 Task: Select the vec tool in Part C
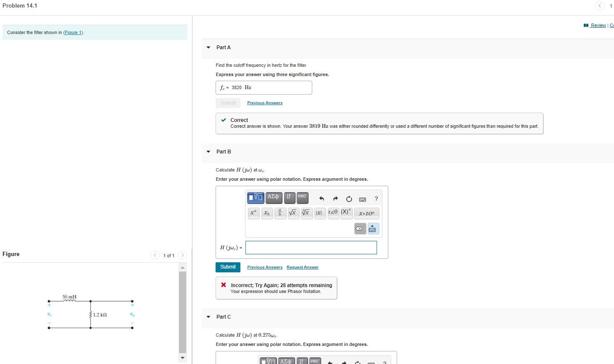(x=314, y=361)
